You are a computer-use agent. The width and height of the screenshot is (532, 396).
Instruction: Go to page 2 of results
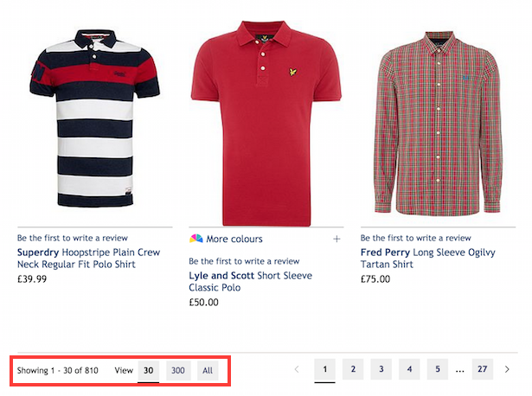(353, 370)
